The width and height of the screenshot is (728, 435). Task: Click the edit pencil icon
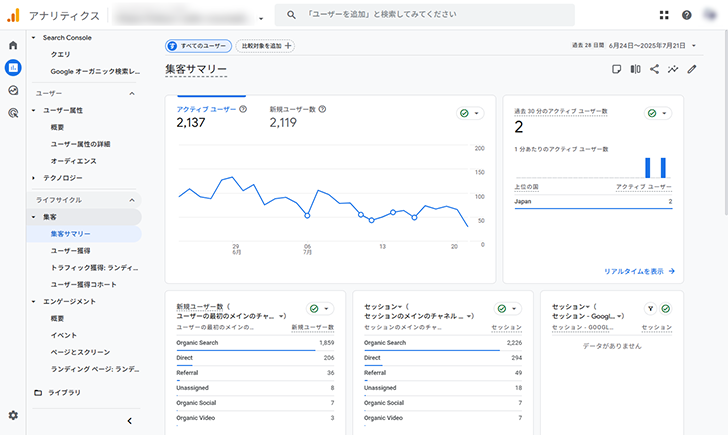(692, 69)
